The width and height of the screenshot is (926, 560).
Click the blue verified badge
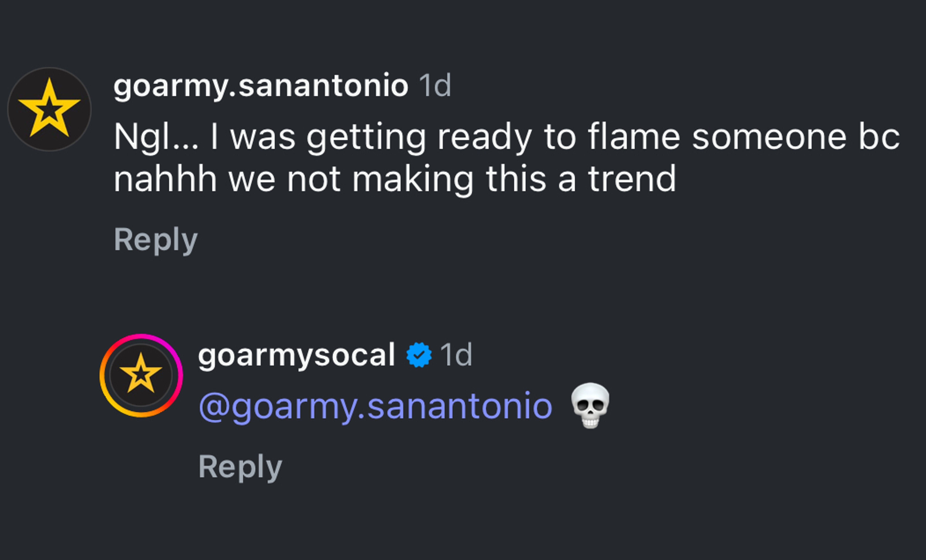click(419, 354)
